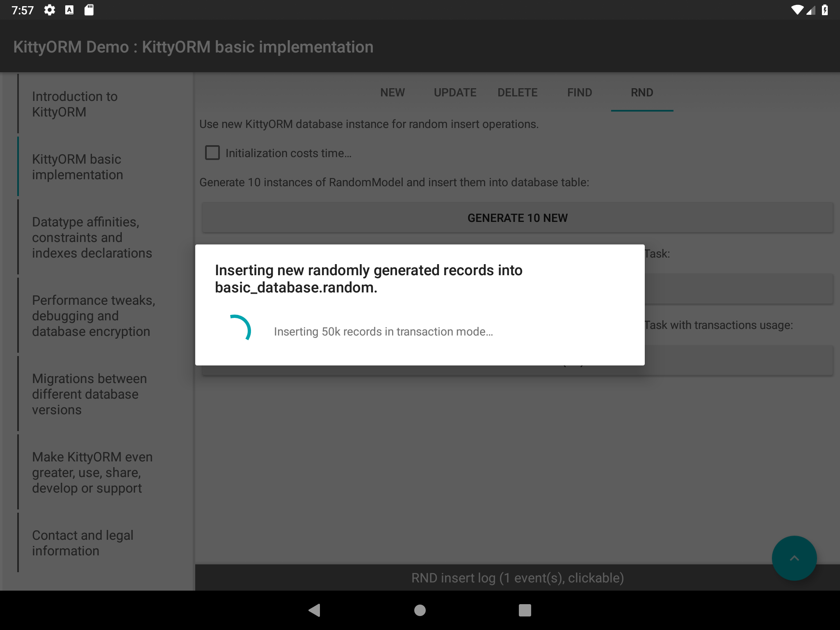Image resolution: width=840 pixels, height=630 pixels.
Task: Go to the FIND tab
Action: click(x=580, y=93)
